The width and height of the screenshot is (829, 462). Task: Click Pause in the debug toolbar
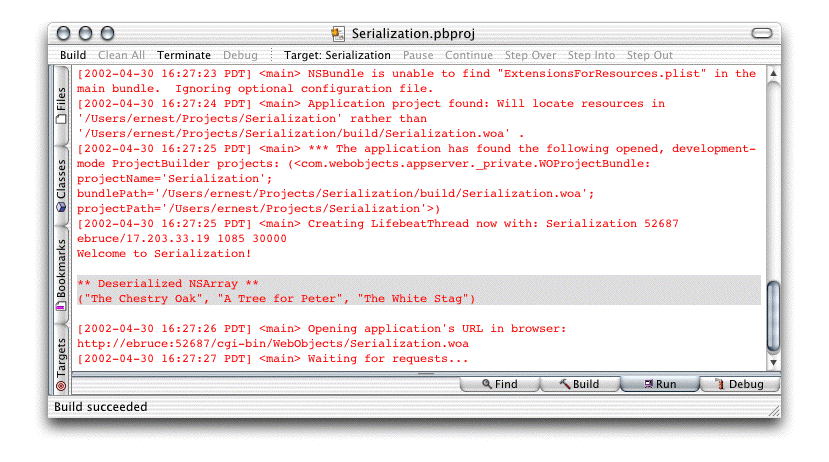click(418, 55)
